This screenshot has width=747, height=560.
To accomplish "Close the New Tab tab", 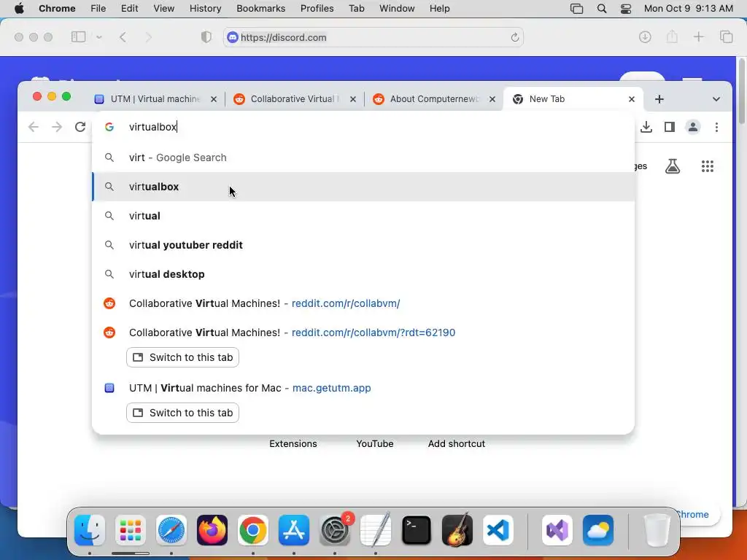I will (x=632, y=99).
